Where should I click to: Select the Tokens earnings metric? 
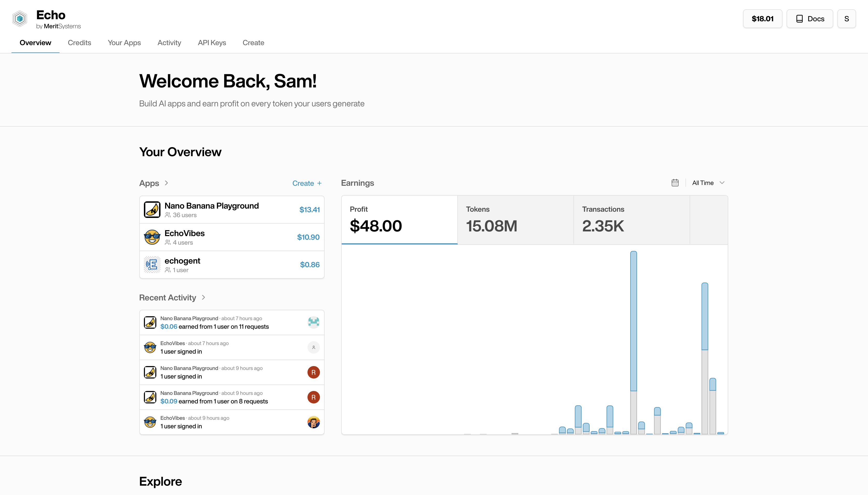(x=515, y=220)
